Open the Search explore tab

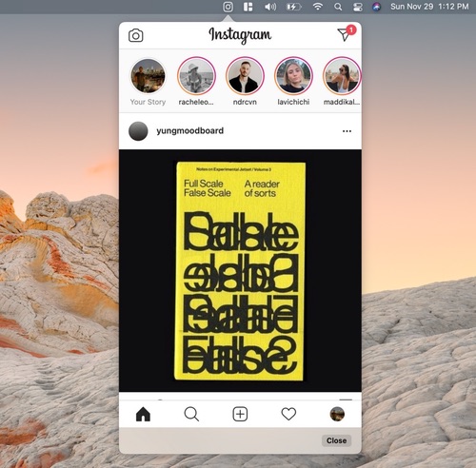[191, 414]
